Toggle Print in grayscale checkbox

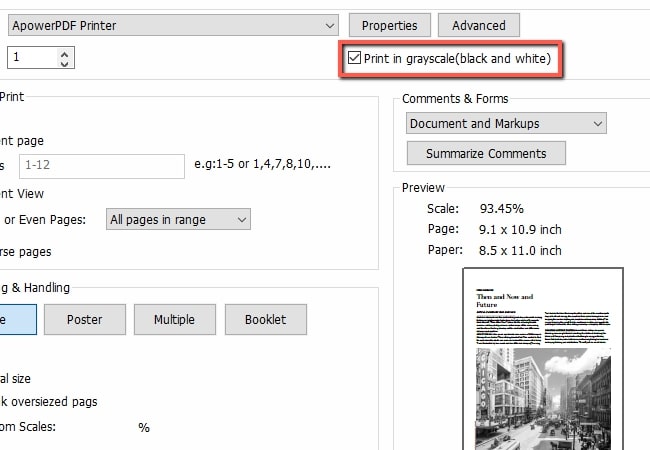click(x=354, y=59)
